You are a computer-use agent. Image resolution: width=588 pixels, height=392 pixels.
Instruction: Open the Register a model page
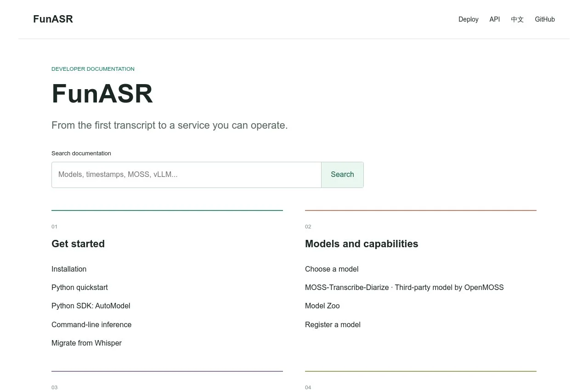pos(333,324)
